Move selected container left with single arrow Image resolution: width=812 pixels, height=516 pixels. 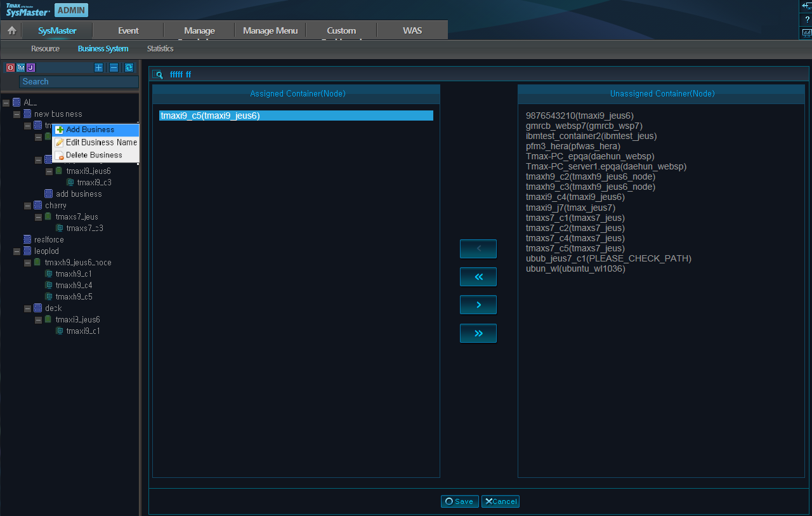pos(478,249)
